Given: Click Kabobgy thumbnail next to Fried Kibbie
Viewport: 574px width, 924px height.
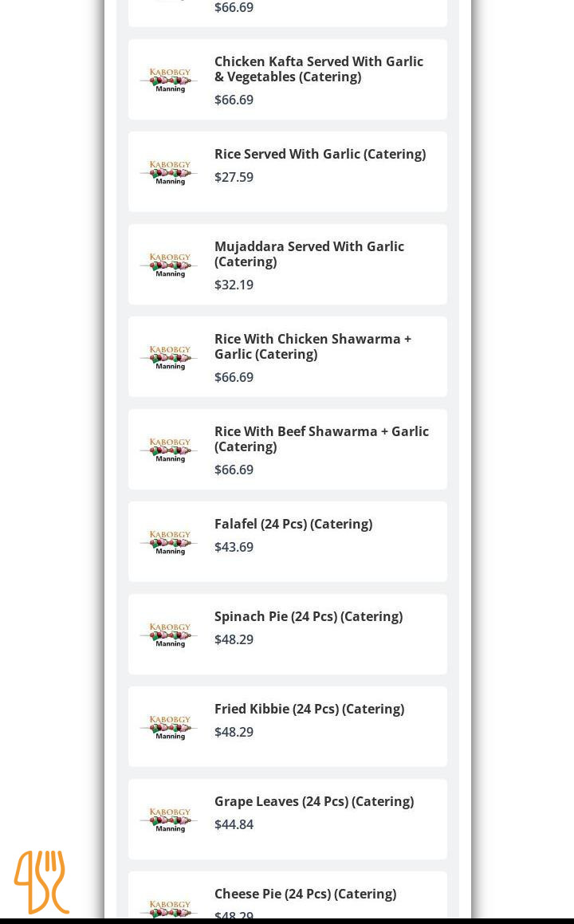Looking at the screenshot, I should (x=170, y=728).
